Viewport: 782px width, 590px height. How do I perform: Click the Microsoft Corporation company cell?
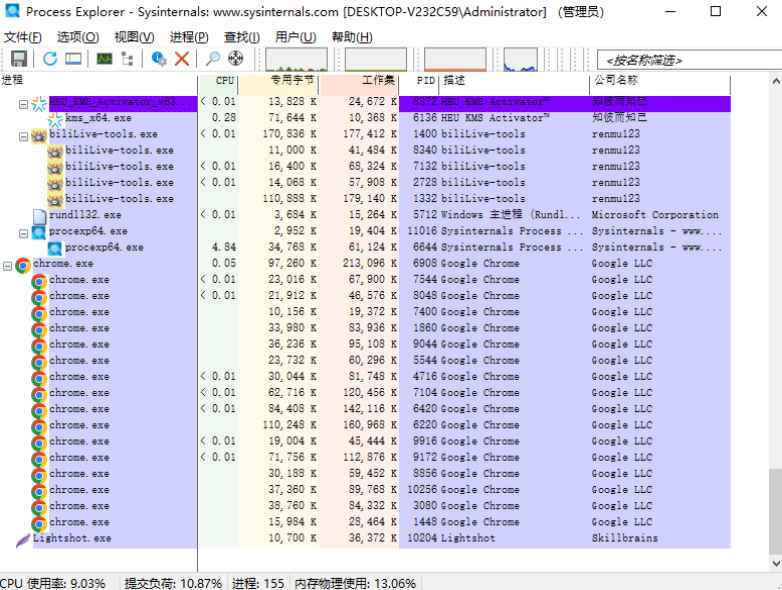(655, 215)
